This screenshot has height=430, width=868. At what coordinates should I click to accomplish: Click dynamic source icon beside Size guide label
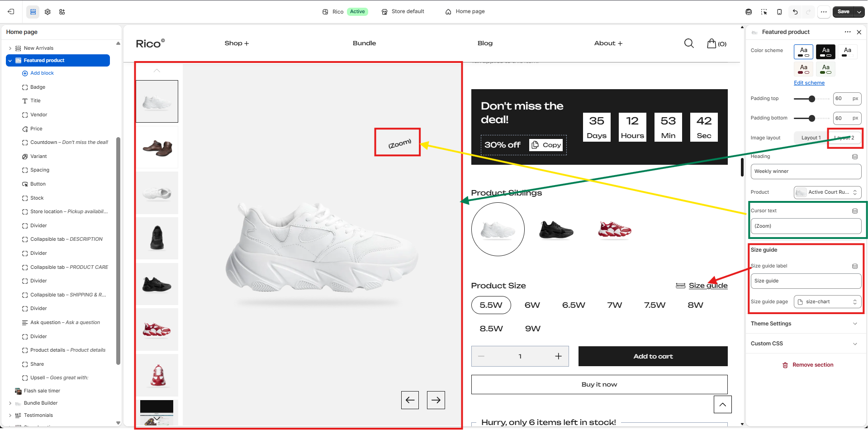pyautogui.click(x=855, y=266)
